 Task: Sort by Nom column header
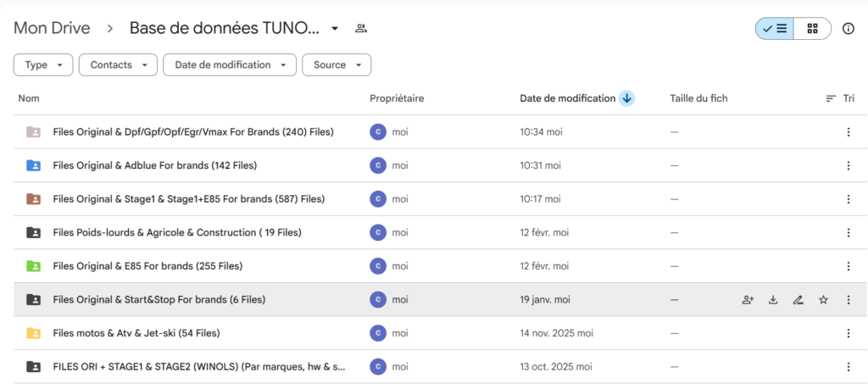tap(29, 98)
